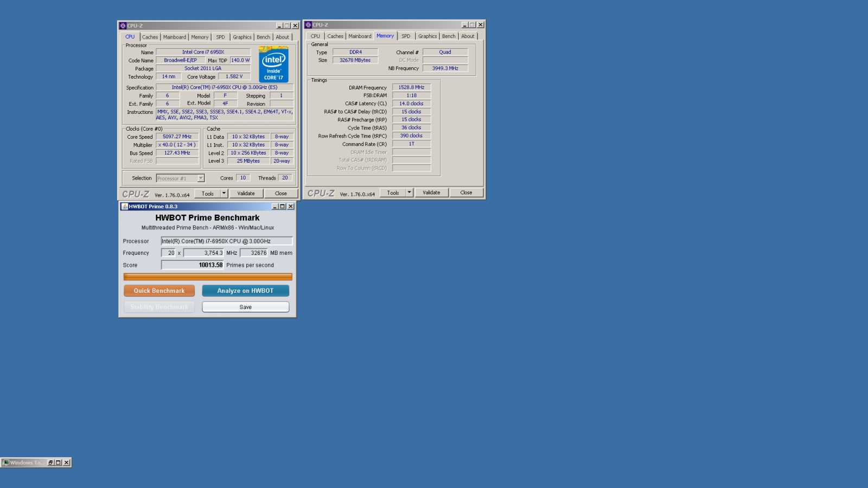Open Caches tab in Memory CPU-Z window
The height and width of the screenshot is (488, 868).
(335, 36)
